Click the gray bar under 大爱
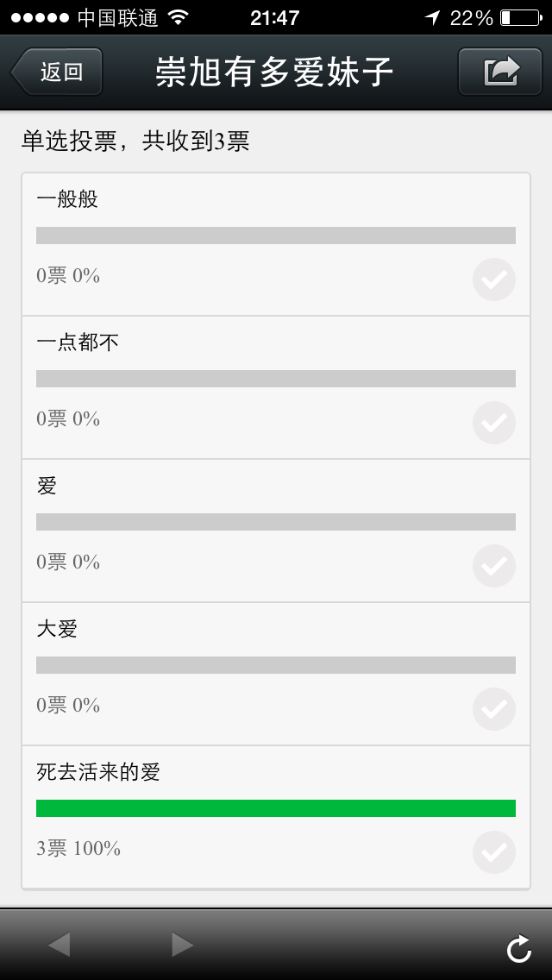552x980 pixels. coord(276,665)
